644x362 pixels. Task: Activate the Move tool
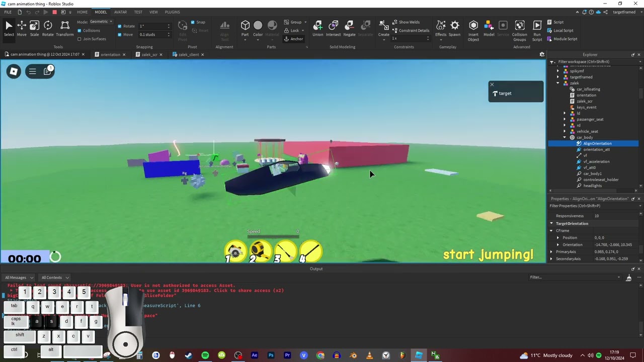tap(22, 28)
